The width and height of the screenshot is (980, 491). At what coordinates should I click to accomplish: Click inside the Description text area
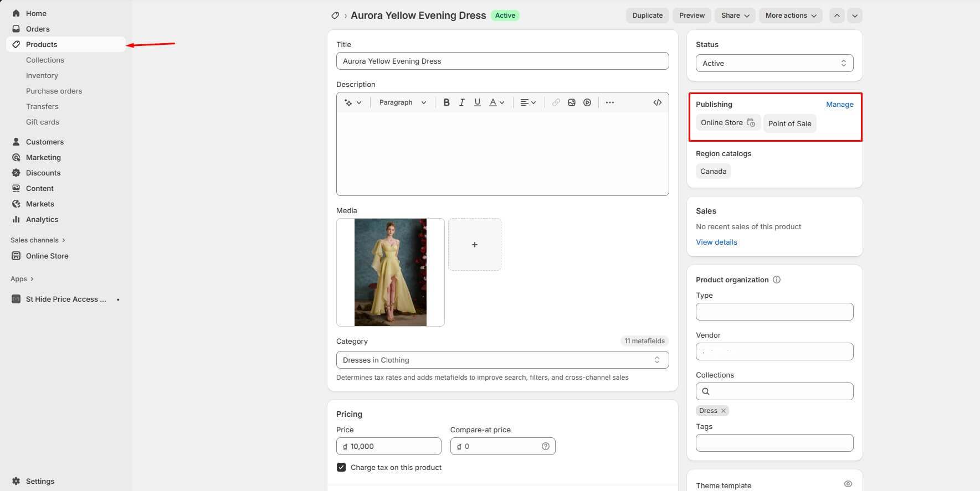(502, 154)
